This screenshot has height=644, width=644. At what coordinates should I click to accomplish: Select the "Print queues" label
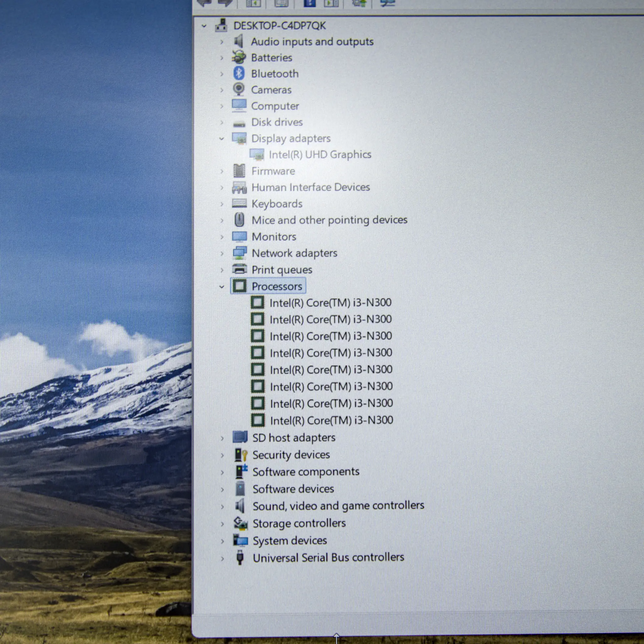[x=282, y=270]
